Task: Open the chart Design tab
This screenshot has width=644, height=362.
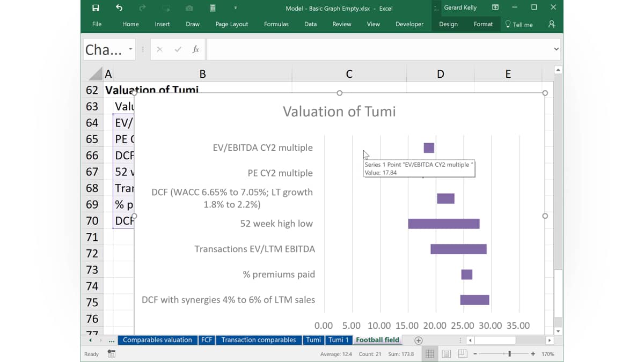Action: coord(448,24)
